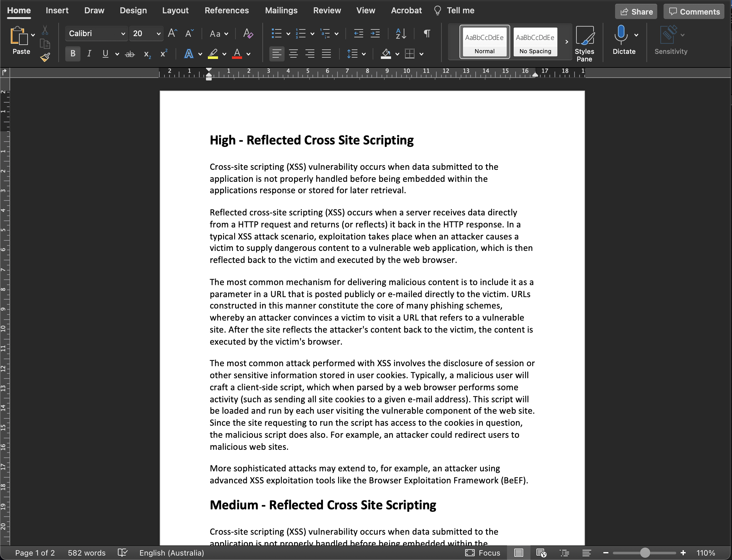Apply red font color
The width and height of the screenshot is (732, 560).
click(x=237, y=54)
